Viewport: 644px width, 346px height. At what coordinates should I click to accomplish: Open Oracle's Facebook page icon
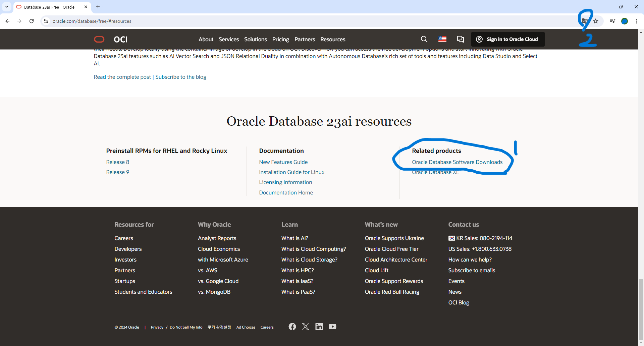pyautogui.click(x=292, y=327)
